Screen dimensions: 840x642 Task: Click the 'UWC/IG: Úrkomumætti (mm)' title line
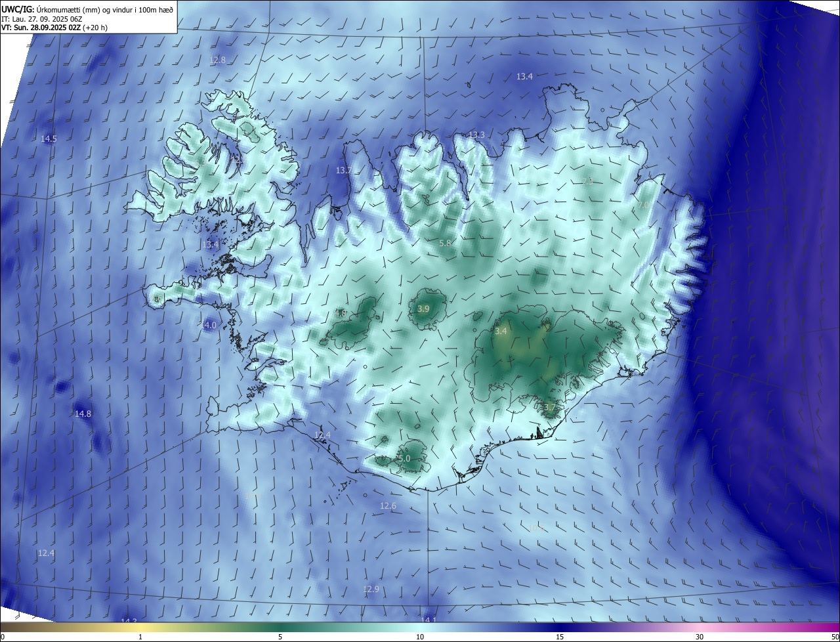(87, 9)
